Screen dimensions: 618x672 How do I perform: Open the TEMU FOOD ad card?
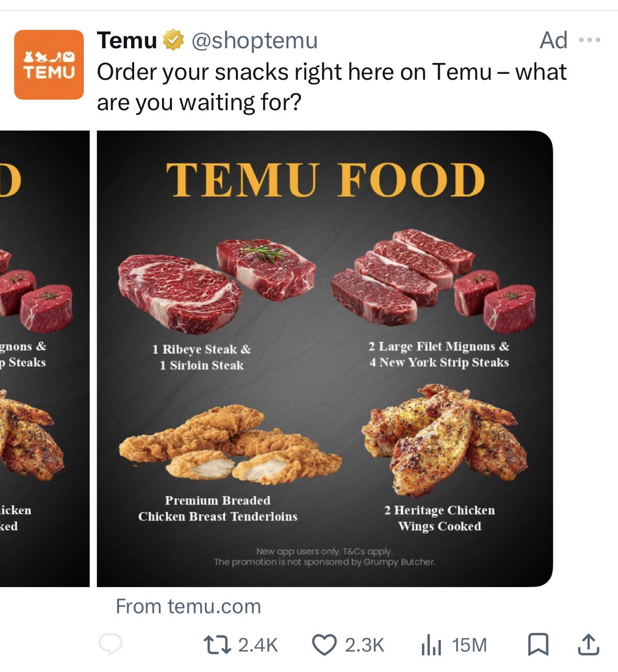325,210
